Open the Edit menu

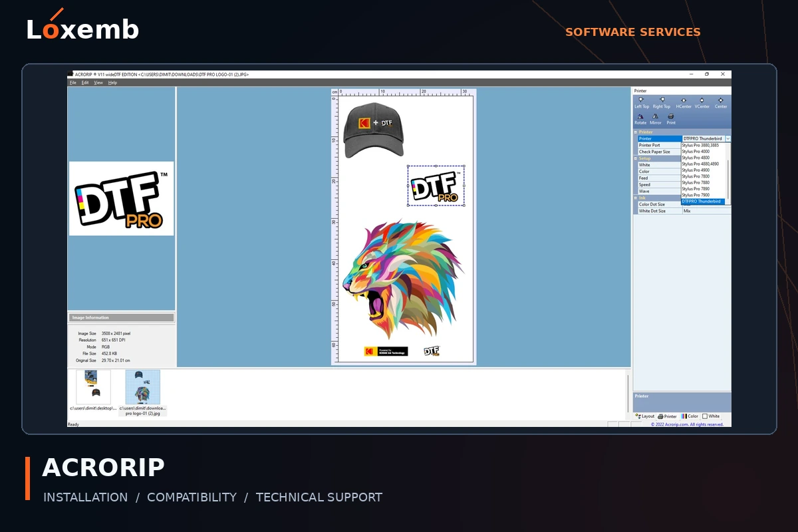tap(85, 83)
